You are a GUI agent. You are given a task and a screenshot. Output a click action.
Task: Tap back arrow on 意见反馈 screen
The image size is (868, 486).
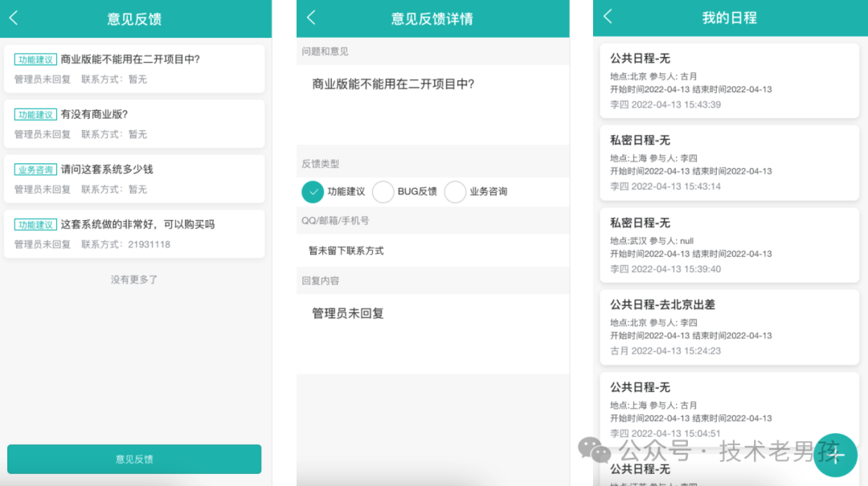tap(14, 18)
